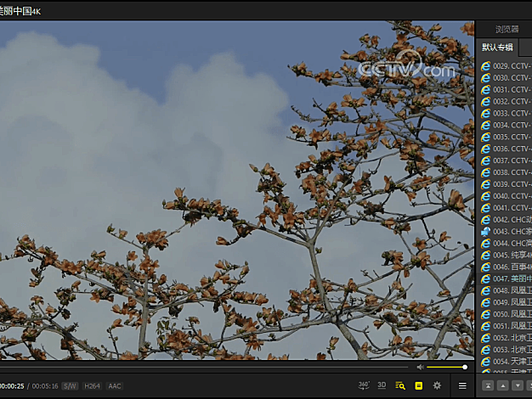
Task: Play playlist entry 0045. 纯享4K
Action: pyautogui.click(x=506, y=256)
